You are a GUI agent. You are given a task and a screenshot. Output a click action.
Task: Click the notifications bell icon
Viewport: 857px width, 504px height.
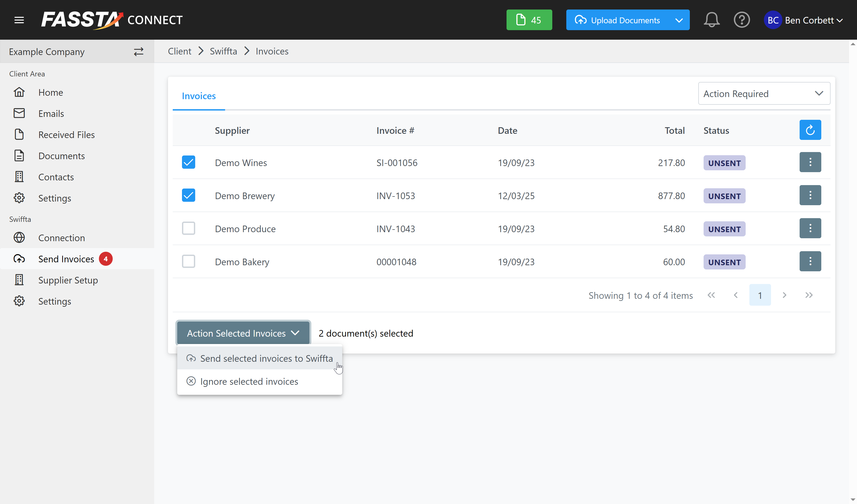click(x=711, y=20)
